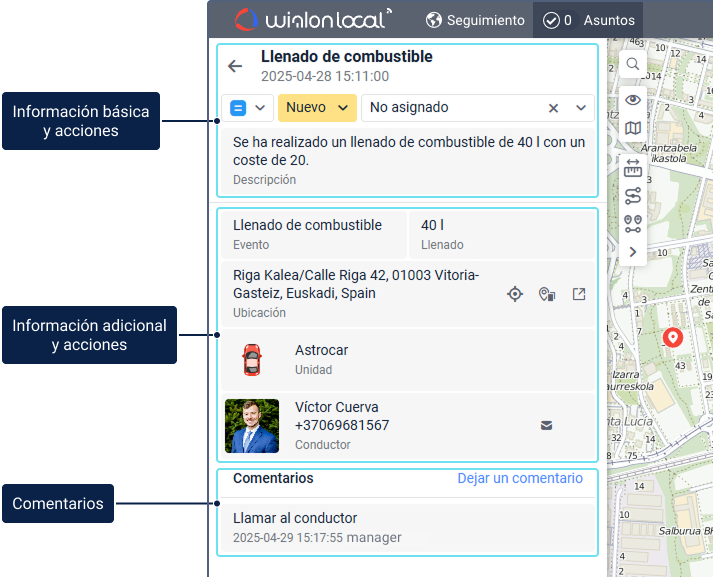Select the distance ruler measurement tool
The width and height of the screenshot is (713, 577).
point(633,167)
